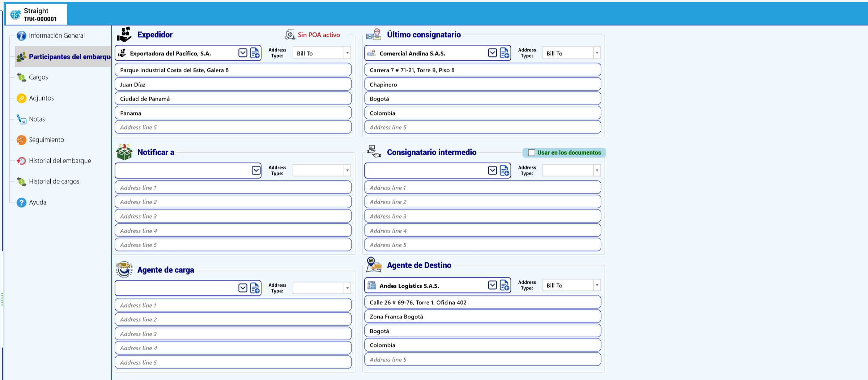868x380 pixels.
Task: Click the Adjuntos paperclip icon
Action: coord(21,98)
